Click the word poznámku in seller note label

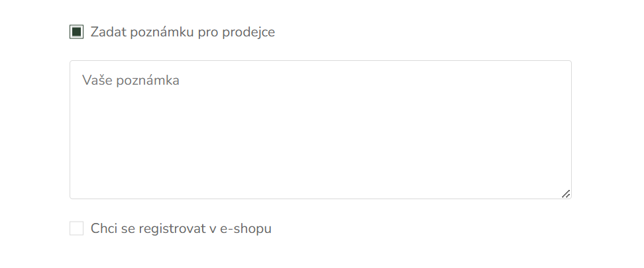pyautogui.click(x=162, y=32)
